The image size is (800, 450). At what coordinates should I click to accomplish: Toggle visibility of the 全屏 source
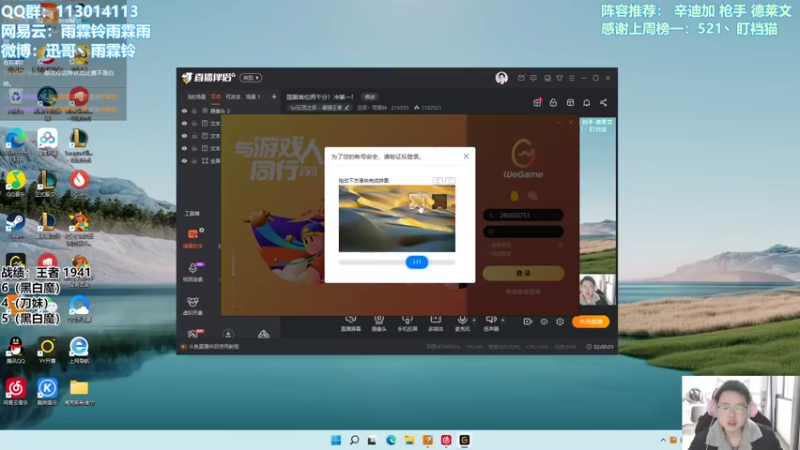(184, 161)
